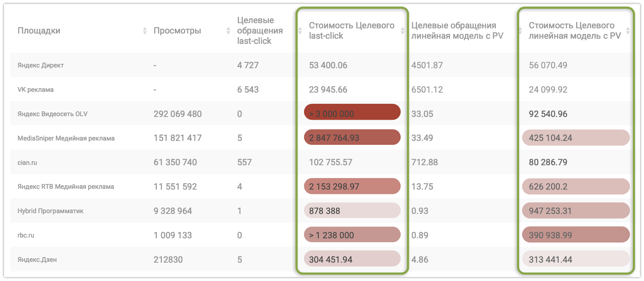Viewport: 644px width, 281px height.
Task: Click the Площадки column header text
Action: point(39,31)
